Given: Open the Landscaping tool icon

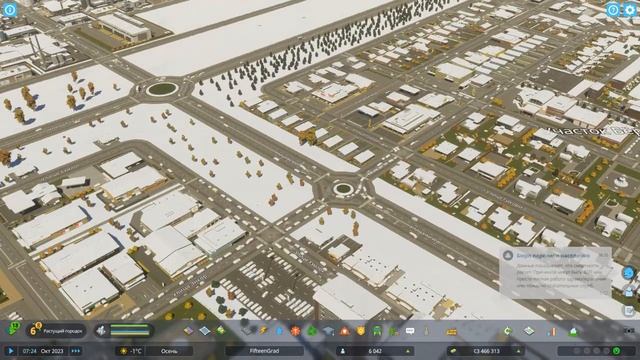Looking at the screenshot, I should tap(427, 331).
